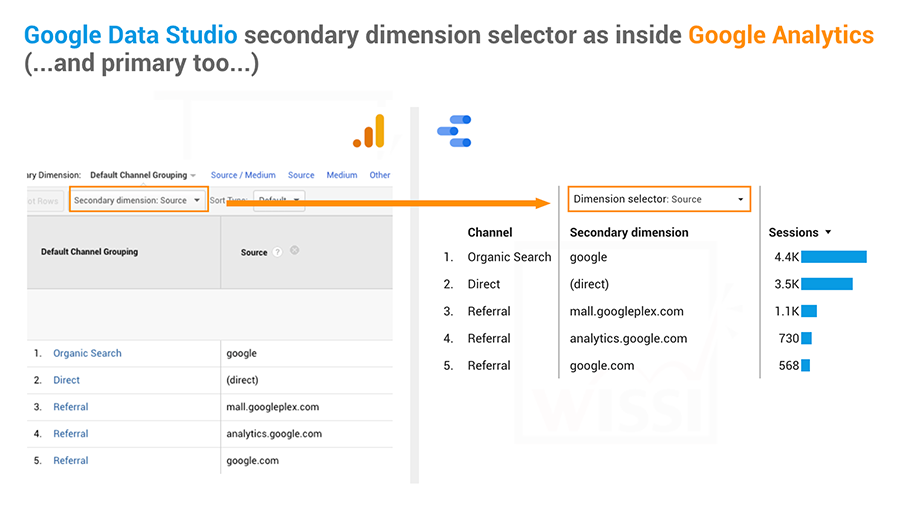Click the 730 sessions value

[x=789, y=338]
